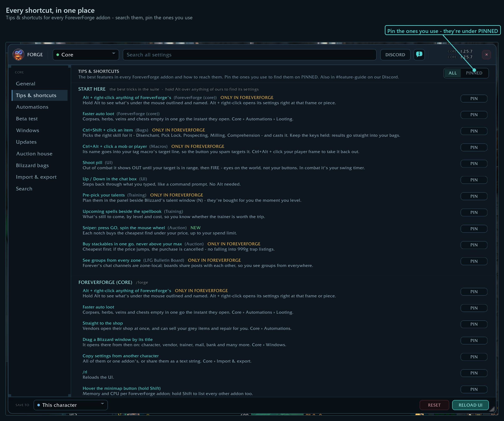
Task: Pin the Upcoming spells beside spellbook tip
Action: pyautogui.click(x=474, y=212)
